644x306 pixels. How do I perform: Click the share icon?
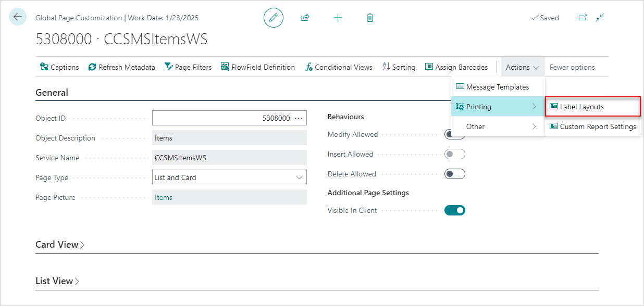(305, 17)
